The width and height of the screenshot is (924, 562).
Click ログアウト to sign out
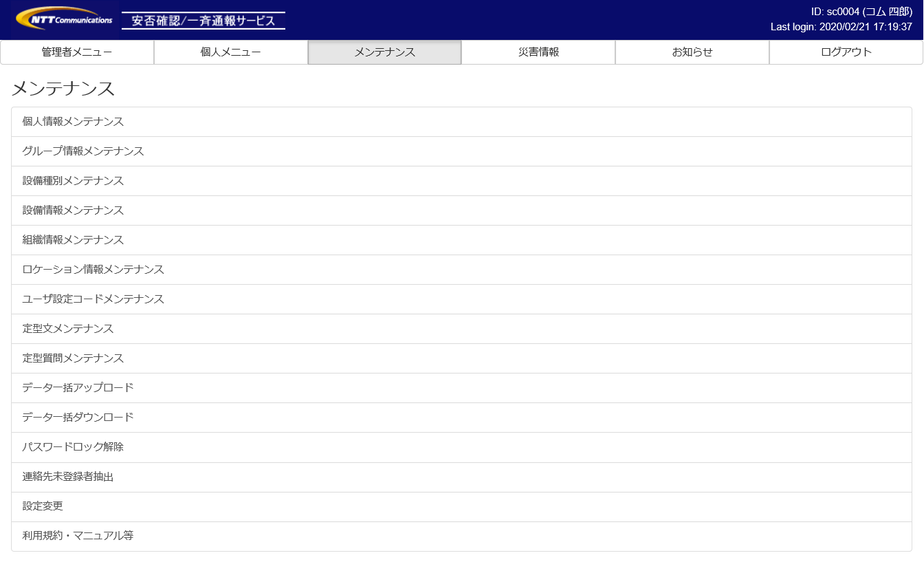846,52
